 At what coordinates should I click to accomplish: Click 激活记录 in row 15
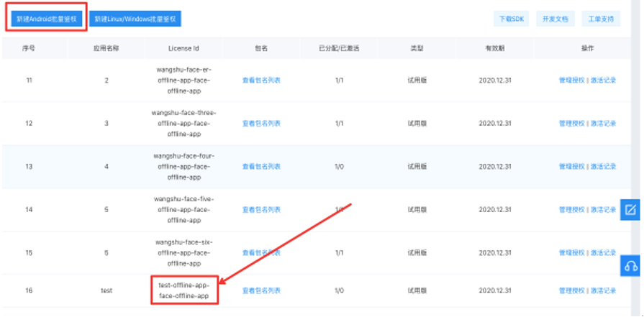pyautogui.click(x=603, y=252)
